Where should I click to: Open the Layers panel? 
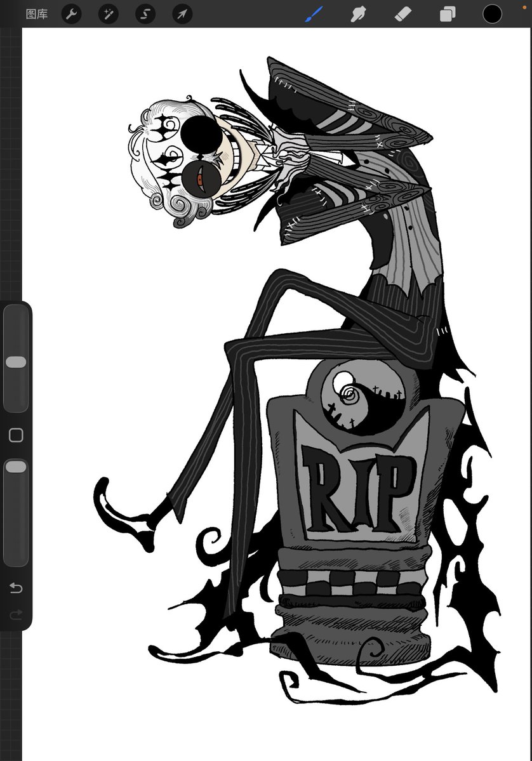pos(448,14)
